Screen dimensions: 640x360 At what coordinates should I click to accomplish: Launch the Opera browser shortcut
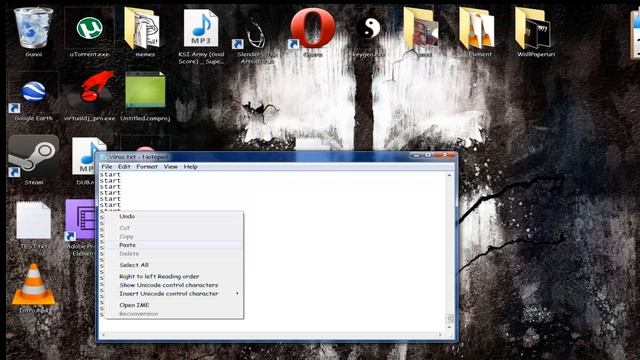point(312,28)
